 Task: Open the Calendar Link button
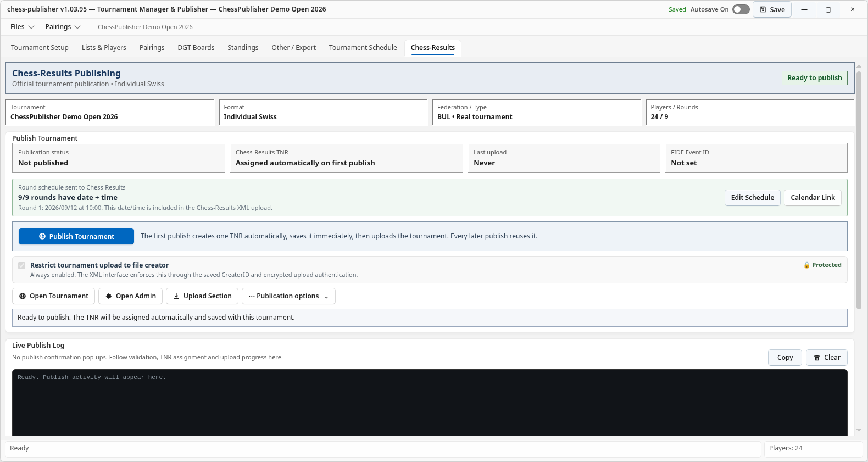click(813, 198)
